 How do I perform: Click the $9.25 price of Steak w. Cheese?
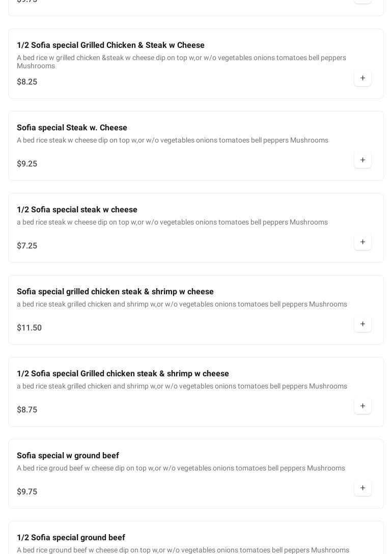[x=27, y=164]
